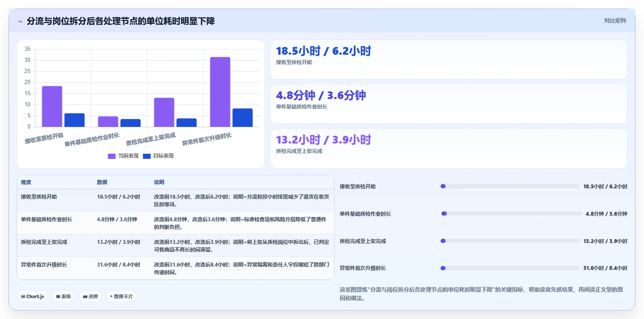Click the 13.2小时 / 3.9小时 data card
The height and width of the screenshot is (319, 644).
[x=449, y=148]
